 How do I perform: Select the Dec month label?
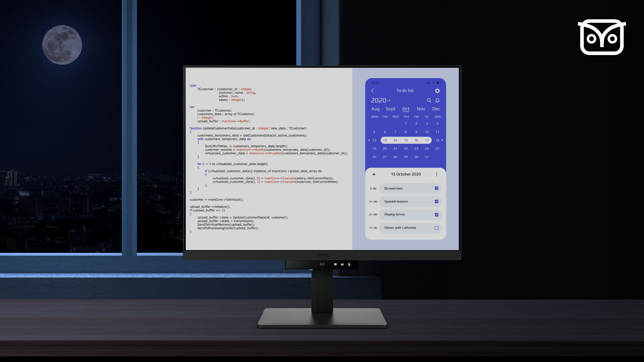[x=436, y=109]
